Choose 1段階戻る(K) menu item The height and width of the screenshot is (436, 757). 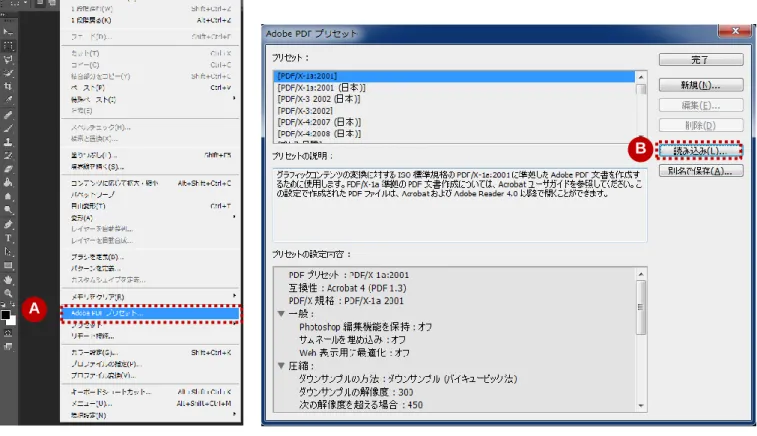(x=150, y=20)
